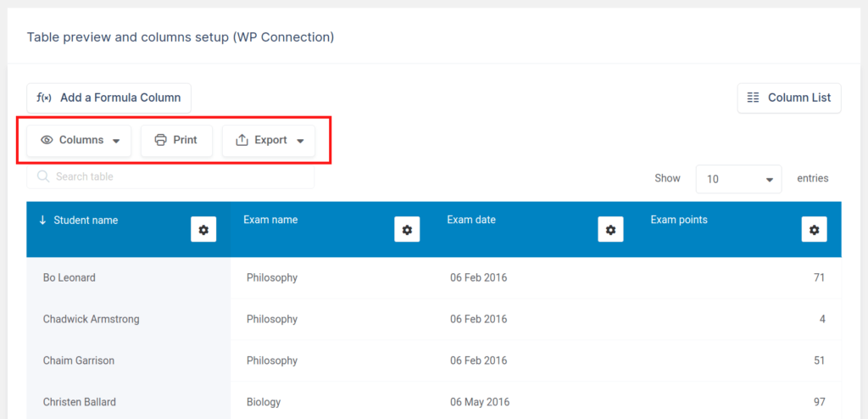
Task: Expand the Export dropdown menu
Action: click(x=300, y=141)
